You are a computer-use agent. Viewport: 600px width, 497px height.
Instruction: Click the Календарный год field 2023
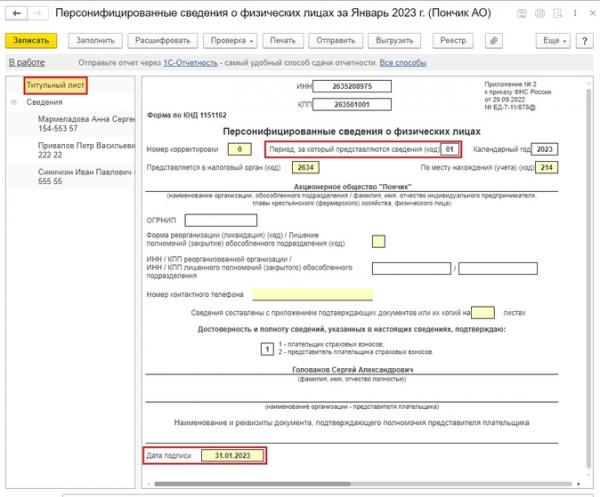click(545, 149)
